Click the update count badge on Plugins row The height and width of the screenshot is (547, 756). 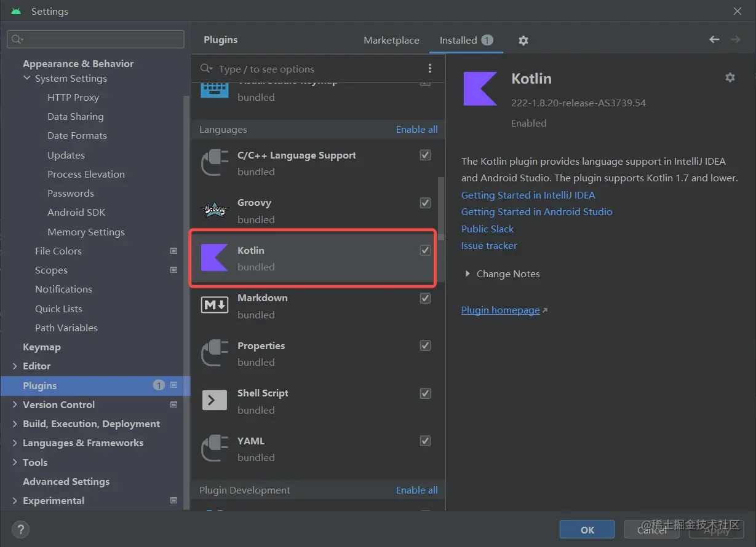(159, 385)
